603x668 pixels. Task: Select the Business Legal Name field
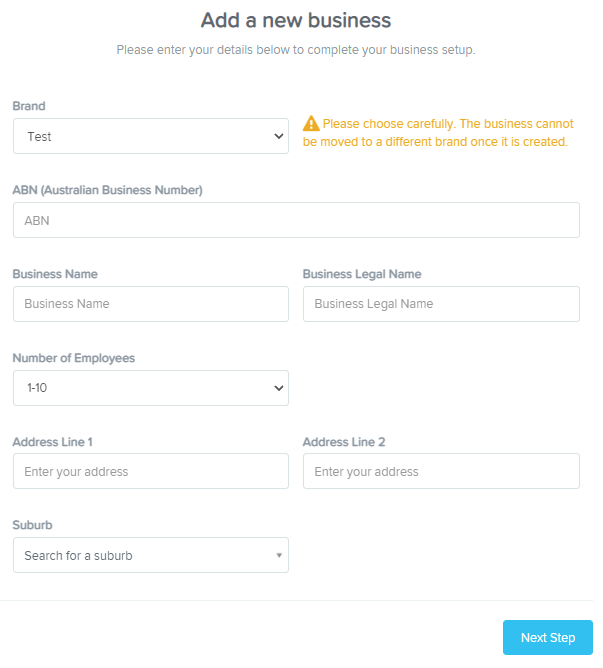[441, 304]
